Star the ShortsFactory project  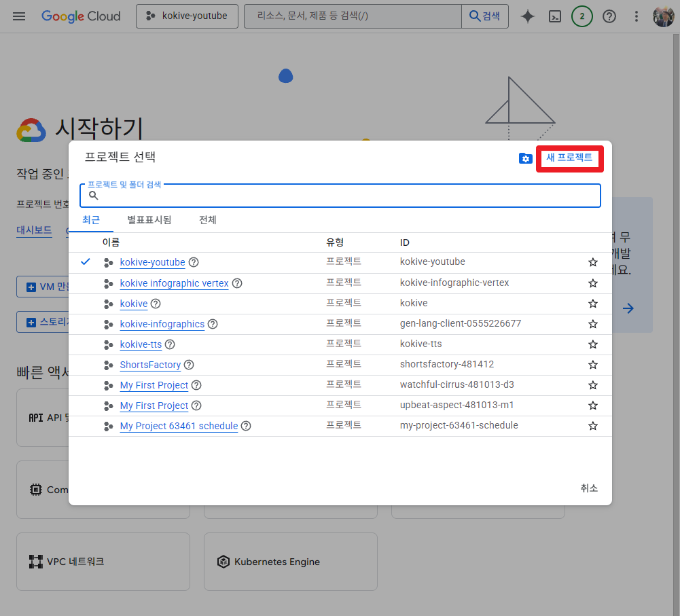click(592, 365)
